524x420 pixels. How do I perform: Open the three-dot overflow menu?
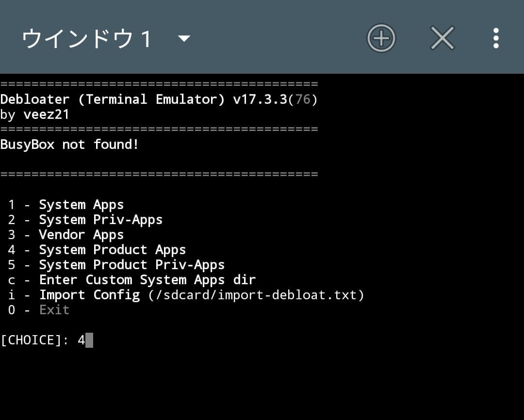(x=495, y=38)
